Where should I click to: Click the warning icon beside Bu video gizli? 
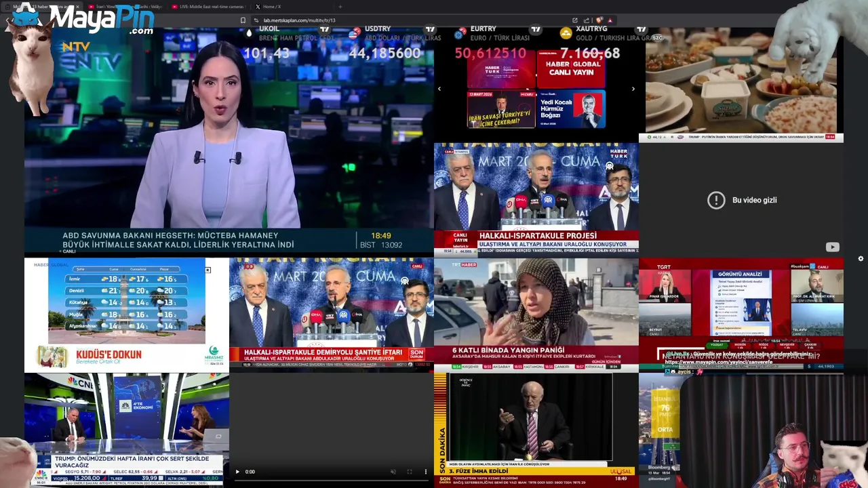[716, 200]
